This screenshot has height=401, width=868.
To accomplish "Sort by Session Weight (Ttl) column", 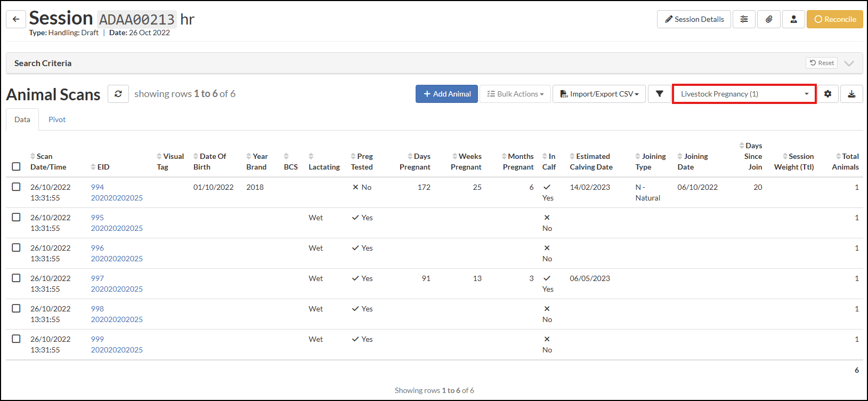I will click(794, 162).
